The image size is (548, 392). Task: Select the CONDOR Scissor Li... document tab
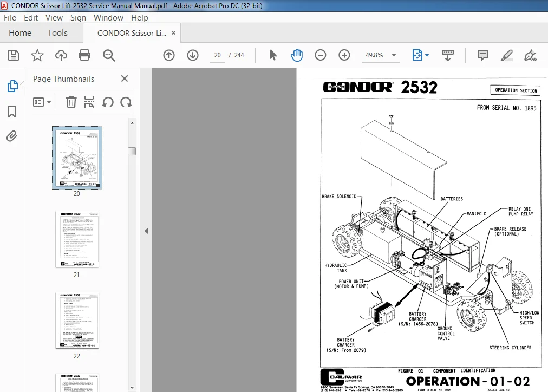(132, 33)
